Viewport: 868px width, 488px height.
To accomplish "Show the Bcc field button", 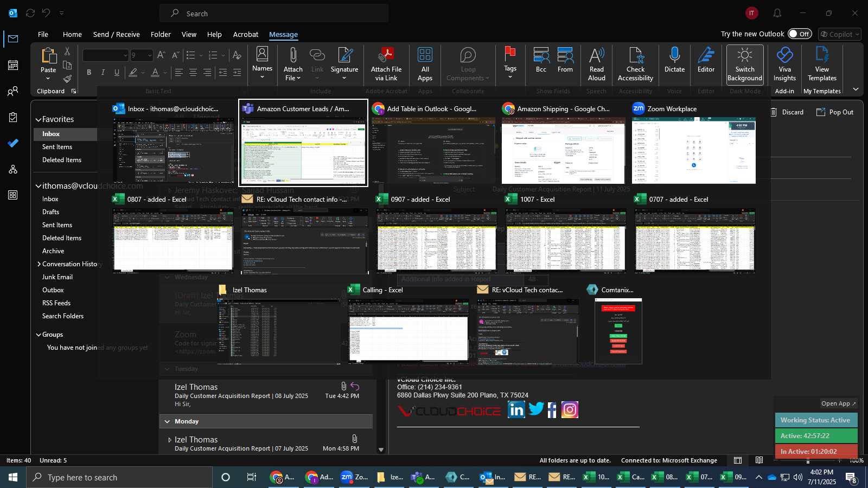I will [x=541, y=60].
